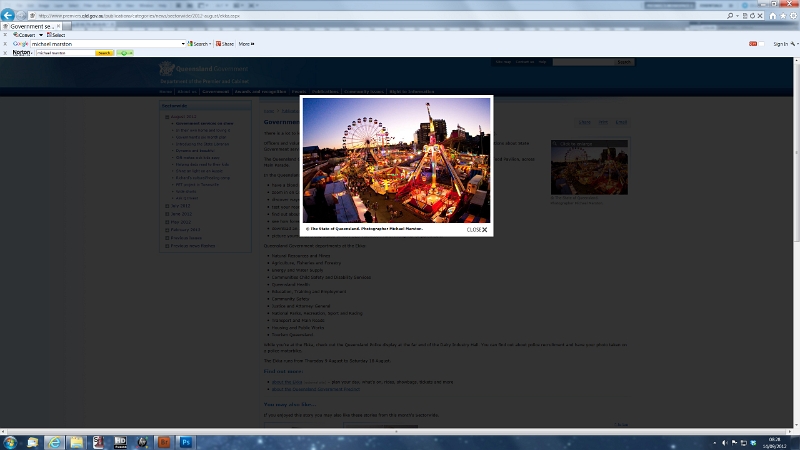Image resolution: width=800 pixels, height=450 pixels.
Task: Click the Select PDF toolbar button
Action: click(x=56, y=35)
